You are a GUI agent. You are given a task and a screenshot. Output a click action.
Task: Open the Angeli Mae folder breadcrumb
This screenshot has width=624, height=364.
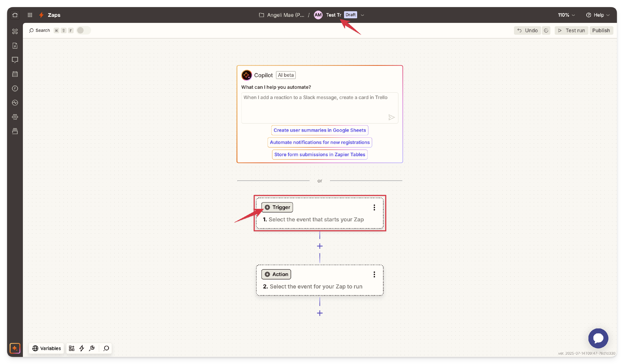282,15
